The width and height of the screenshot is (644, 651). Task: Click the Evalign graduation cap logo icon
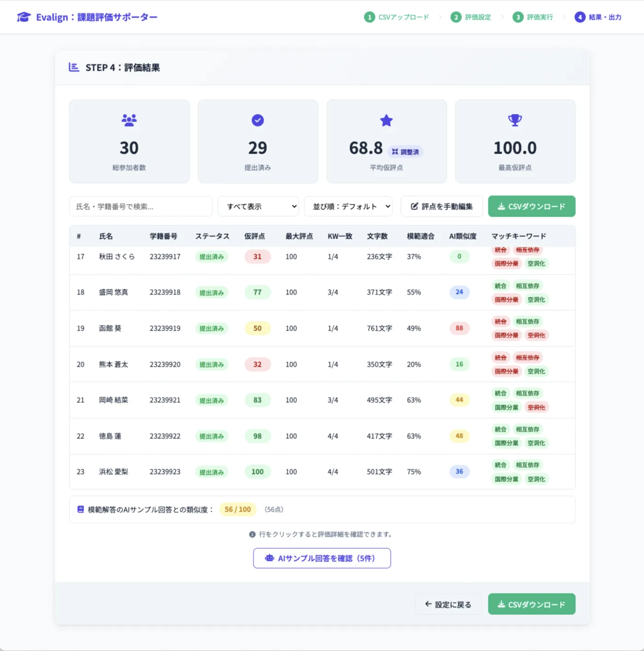point(23,17)
